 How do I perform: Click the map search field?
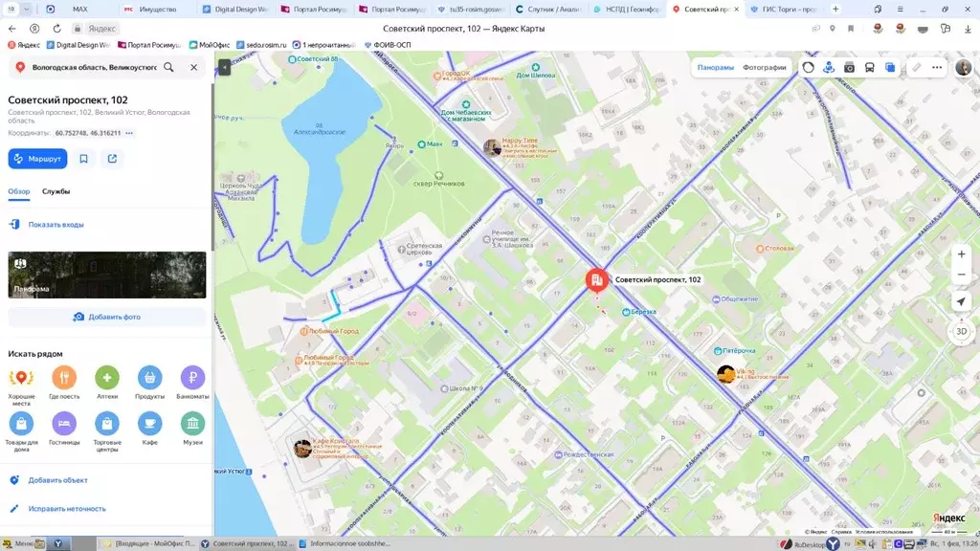(x=94, y=67)
